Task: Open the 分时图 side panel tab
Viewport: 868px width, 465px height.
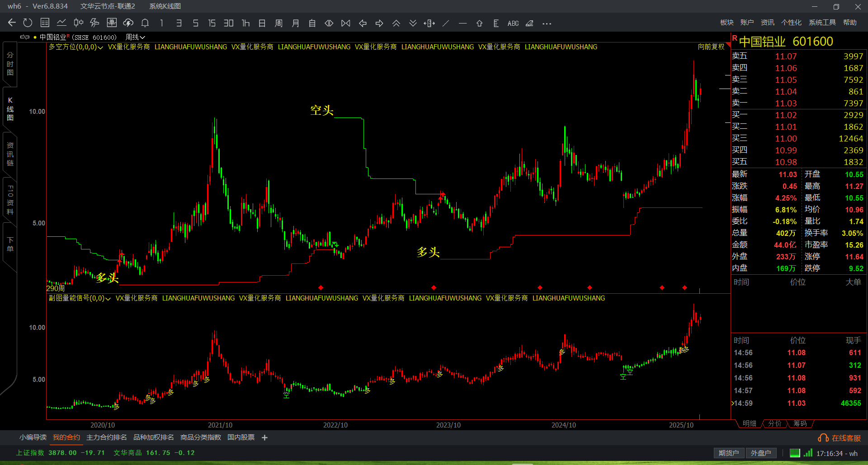Action: (10, 64)
